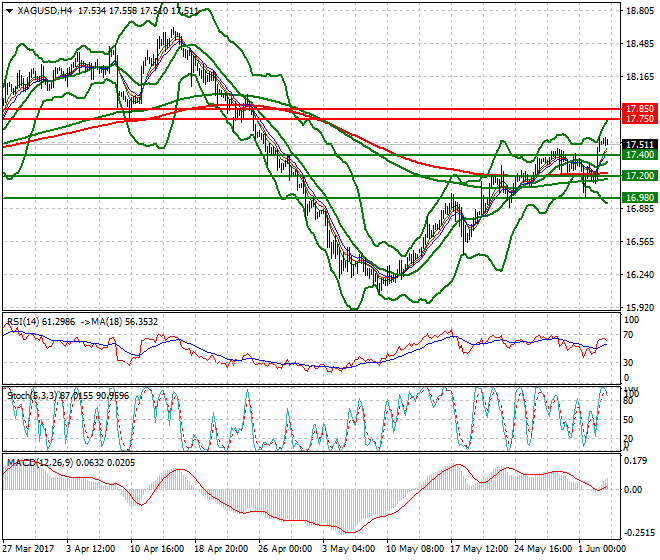Click the 16.565 price axis value
660x560 pixels.
click(x=639, y=242)
